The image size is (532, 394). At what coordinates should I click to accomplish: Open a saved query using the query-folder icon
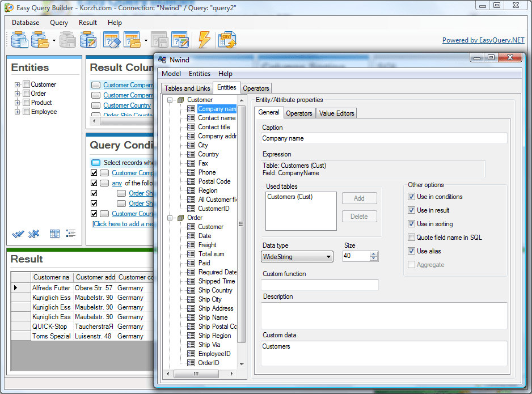[132, 40]
